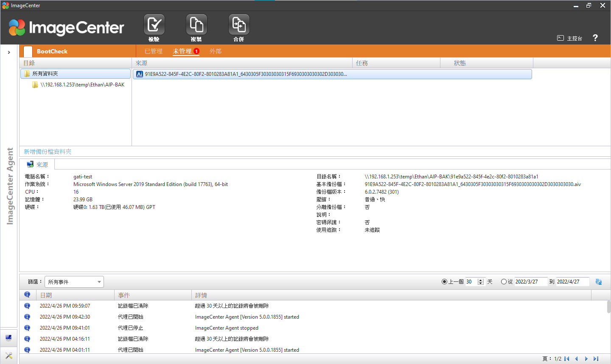Jump to the last page of events

point(596,359)
